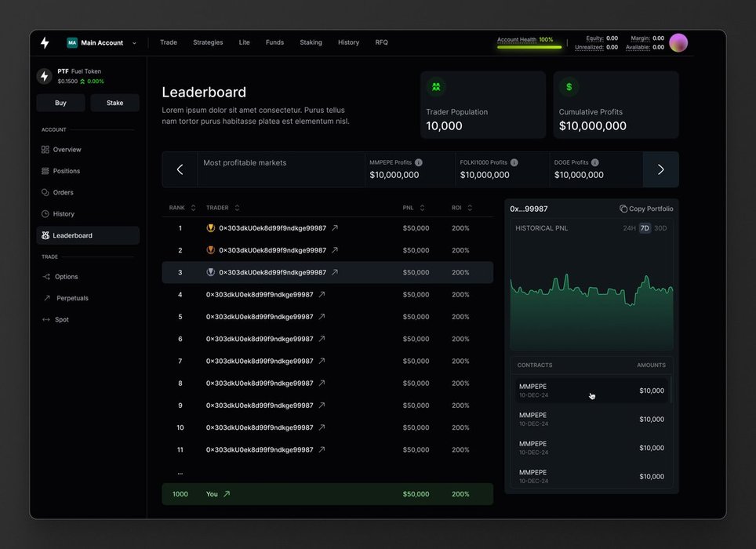Viewport: 756px width, 549px height.
Task: Click the DOGE Profits info icon
Action: (596, 162)
